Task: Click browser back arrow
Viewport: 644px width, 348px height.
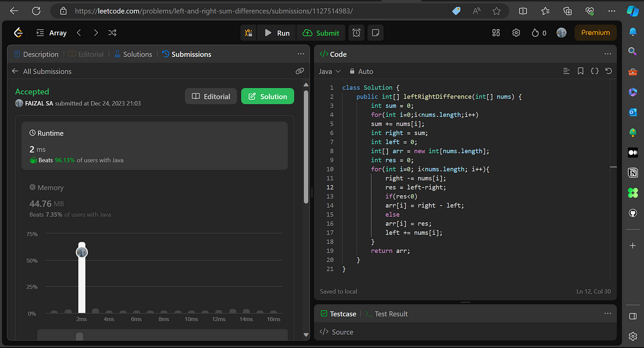Action: click(x=14, y=11)
